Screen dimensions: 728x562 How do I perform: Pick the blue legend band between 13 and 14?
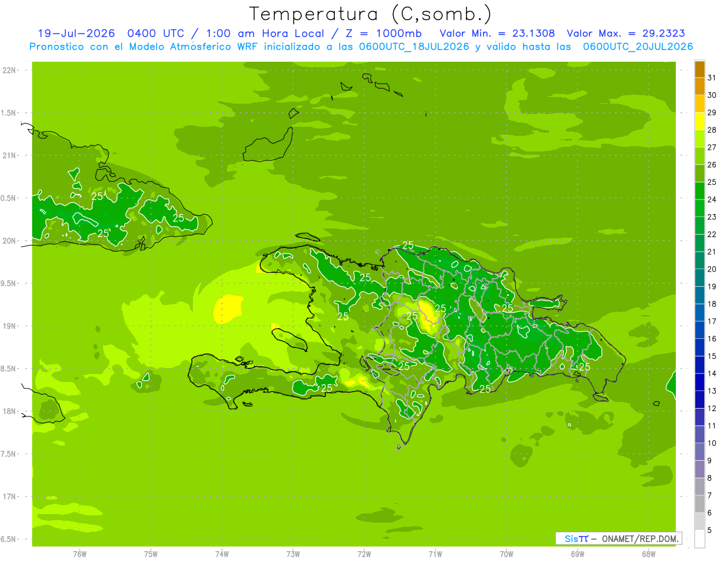tap(699, 383)
